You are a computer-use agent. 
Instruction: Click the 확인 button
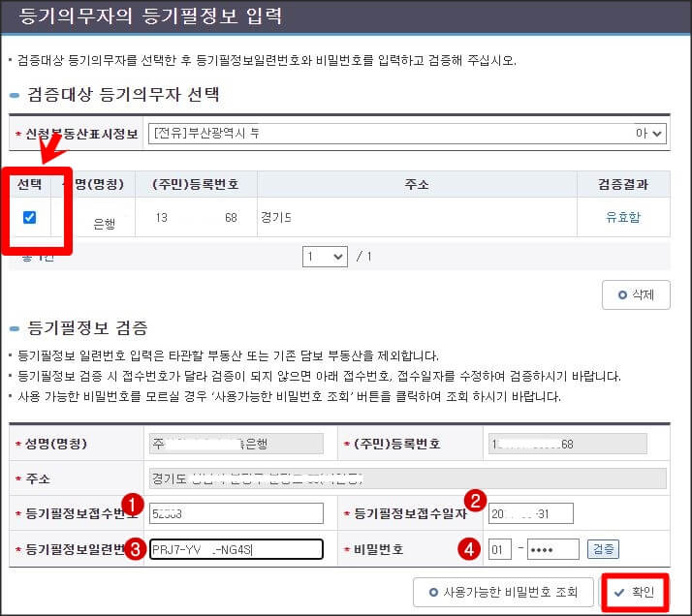[x=635, y=592]
